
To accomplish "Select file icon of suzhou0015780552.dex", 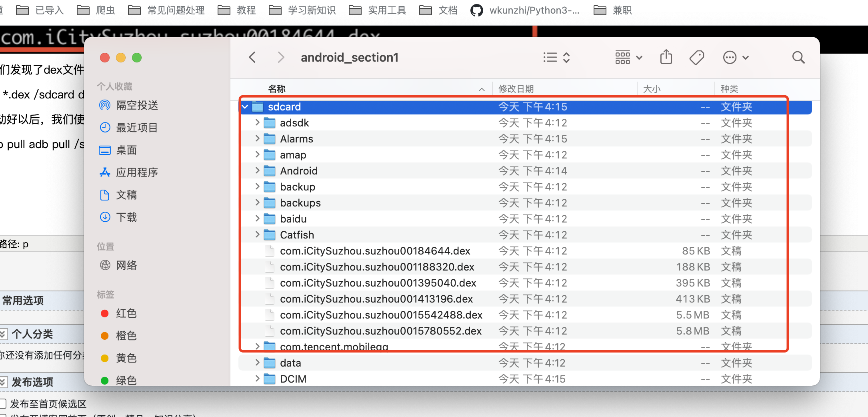I will pos(270,331).
